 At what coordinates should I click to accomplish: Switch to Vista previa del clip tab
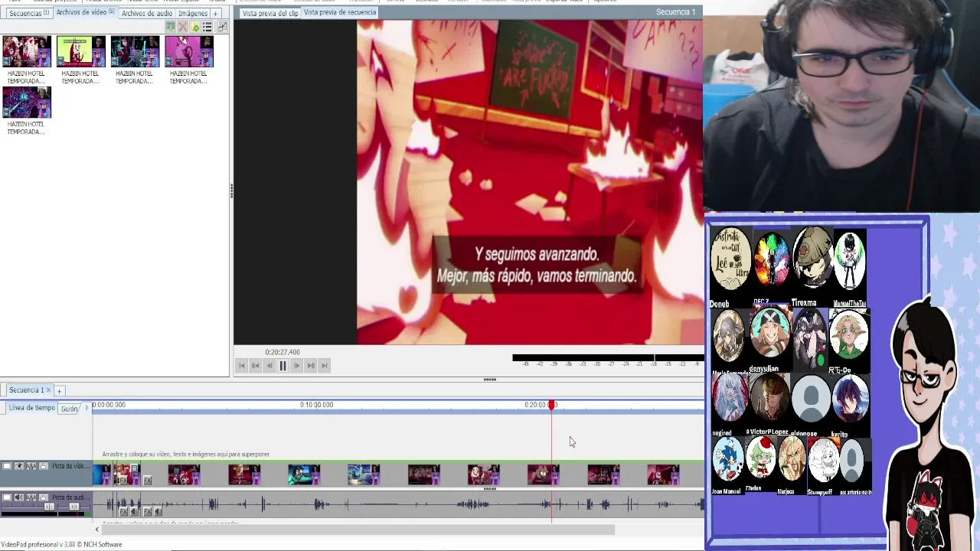(x=269, y=13)
